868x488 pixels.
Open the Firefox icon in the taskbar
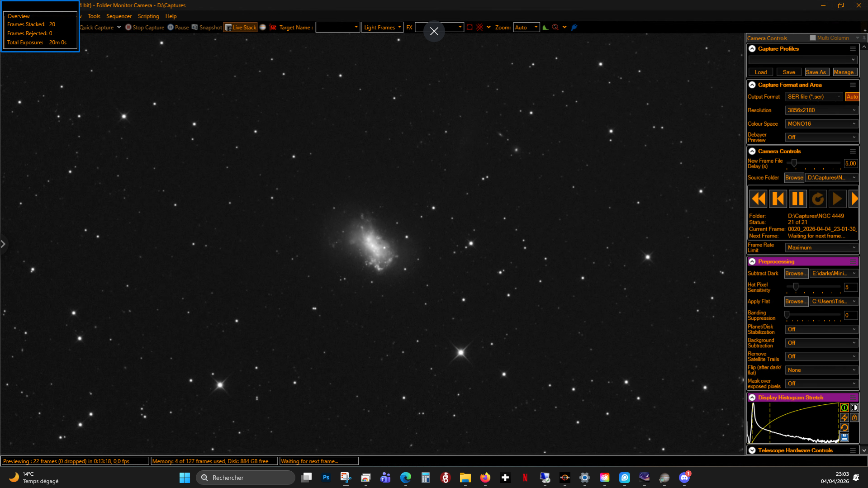tap(485, 478)
